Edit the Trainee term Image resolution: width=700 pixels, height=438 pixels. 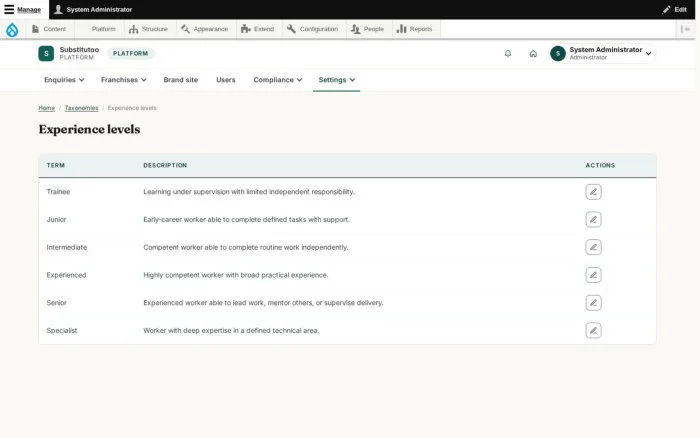point(593,192)
